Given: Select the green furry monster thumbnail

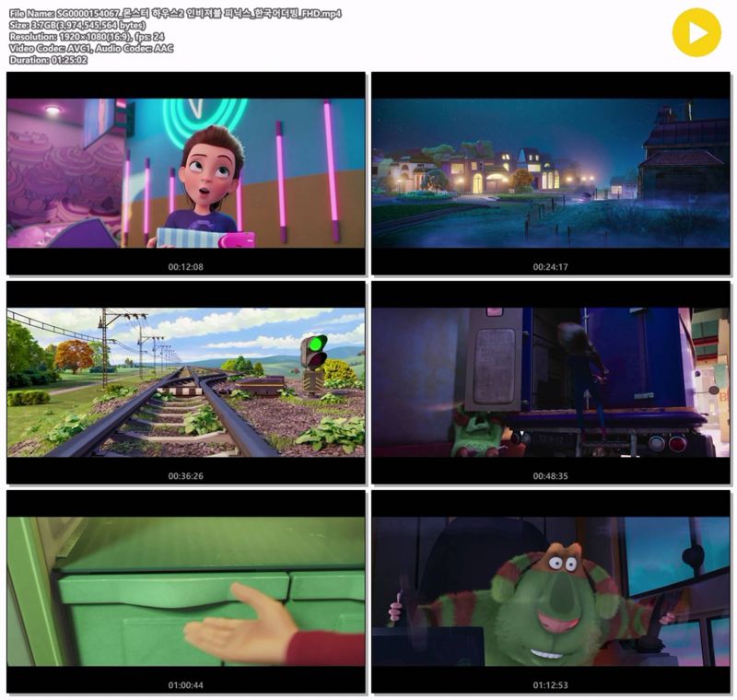Looking at the screenshot, I should (x=550, y=591).
